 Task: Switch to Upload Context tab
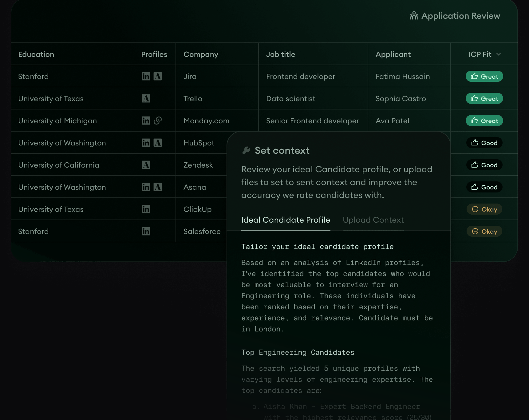point(373,220)
